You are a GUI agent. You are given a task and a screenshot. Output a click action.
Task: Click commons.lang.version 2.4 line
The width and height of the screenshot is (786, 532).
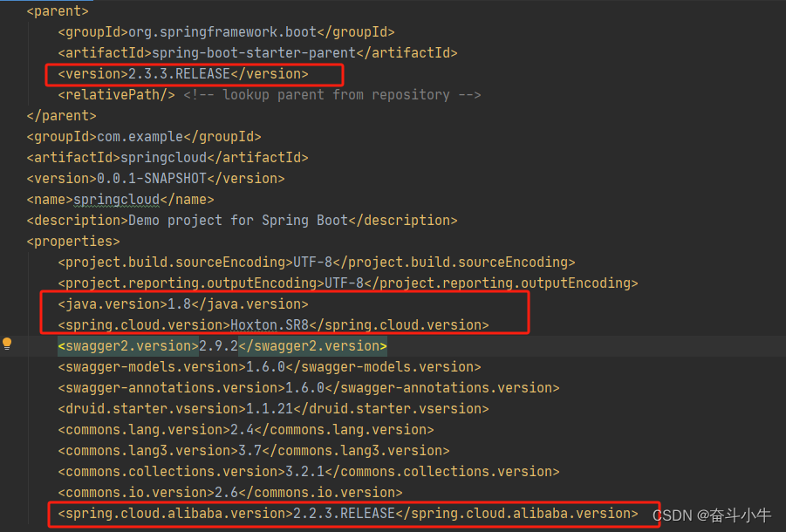pos(246,430)
